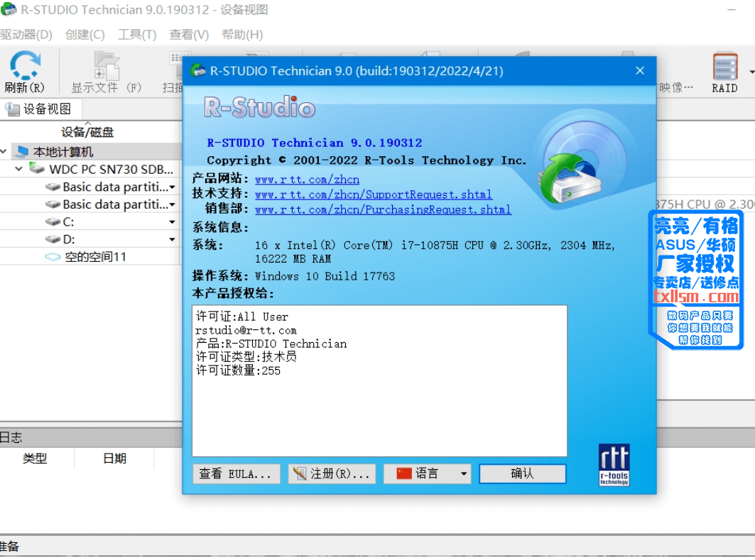The width and height of the screenshot is (755, 560).
Task: Click the 显示文件 (Show Files) toolbar icon
Action: [106, 65]
